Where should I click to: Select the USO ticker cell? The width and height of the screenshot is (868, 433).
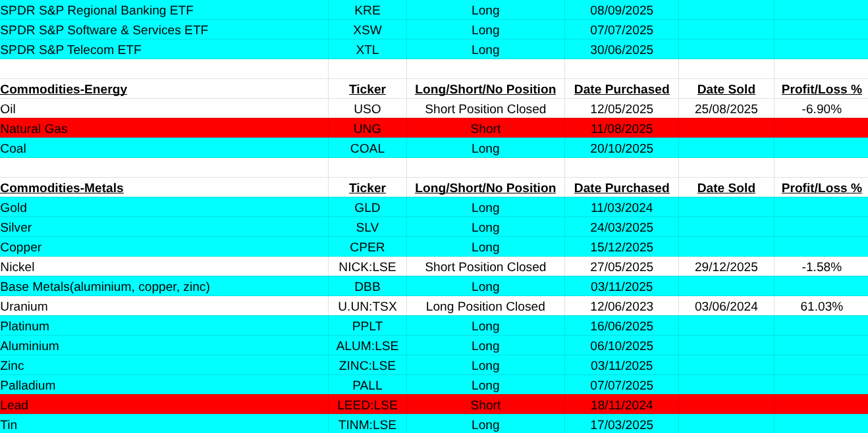pos(367,109)
